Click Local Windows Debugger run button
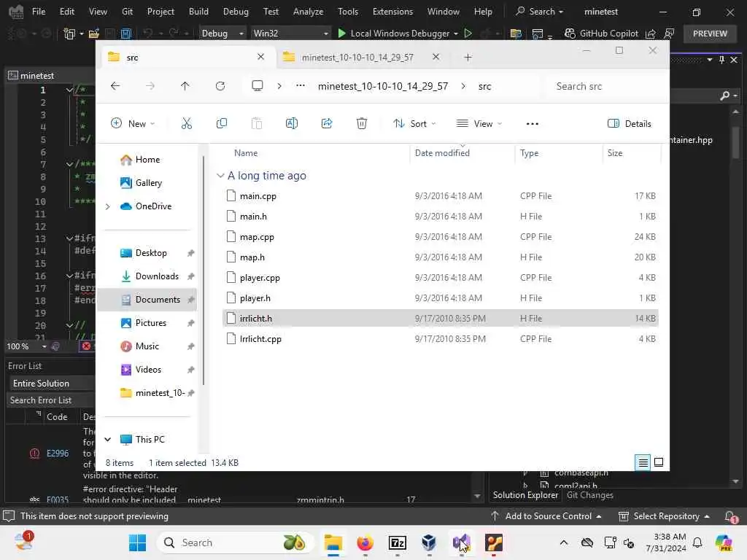747x560 pixels. pos(394,34)
